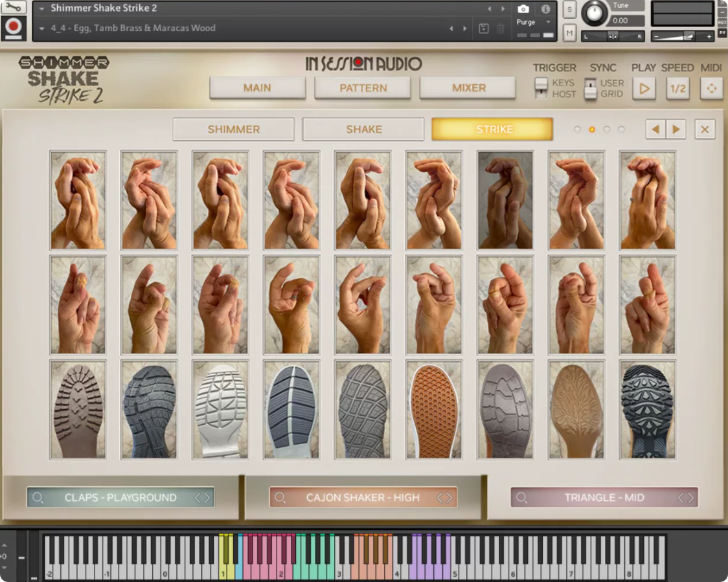This screenshot has height=582, width=728.
Task: Change the play speed 1/2 button
Action: (x=678, y=88)
